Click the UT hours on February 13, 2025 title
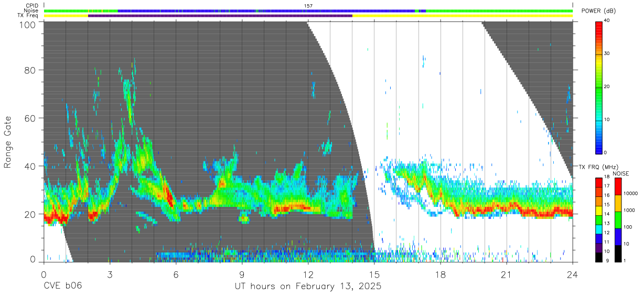Image resolution: width=644 pixels, height=297 pixels. [308, 287]
